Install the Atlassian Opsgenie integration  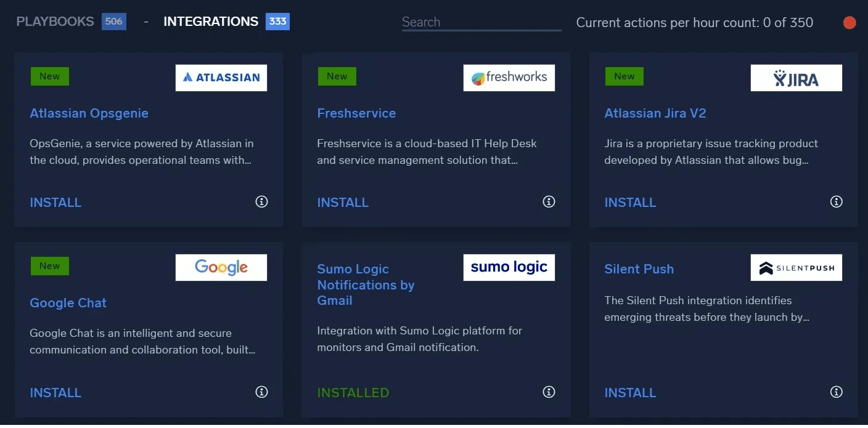pos(55,202)
